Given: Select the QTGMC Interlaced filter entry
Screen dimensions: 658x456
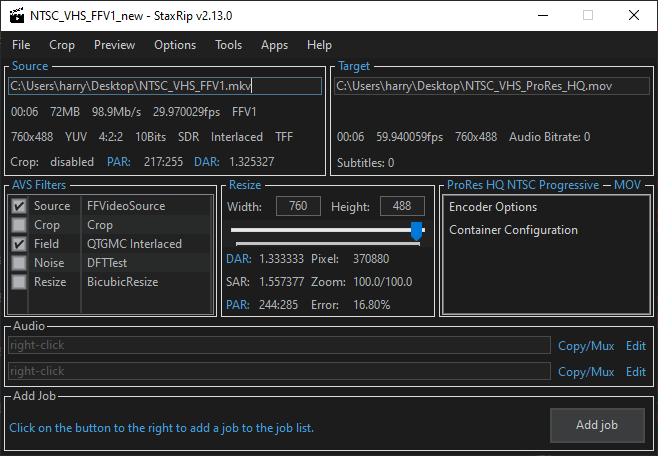Looking at the screenshot, I should coord(134,244).
